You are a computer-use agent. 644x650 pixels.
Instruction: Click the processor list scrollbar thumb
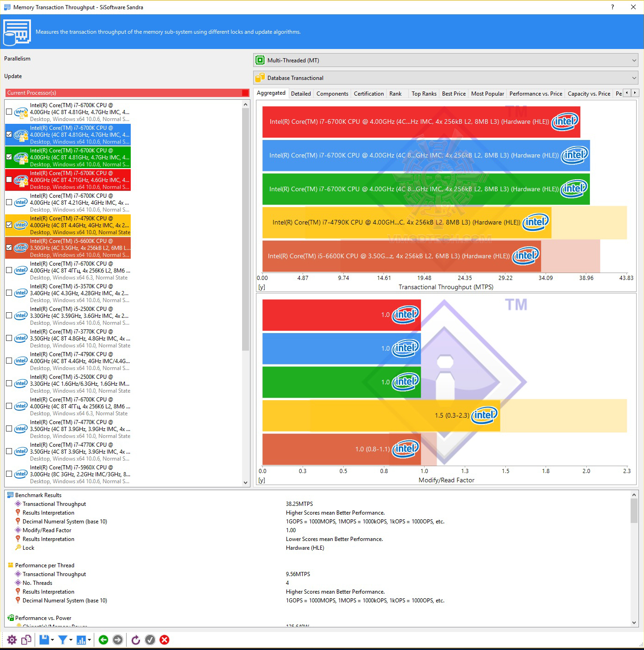point(245,230)
